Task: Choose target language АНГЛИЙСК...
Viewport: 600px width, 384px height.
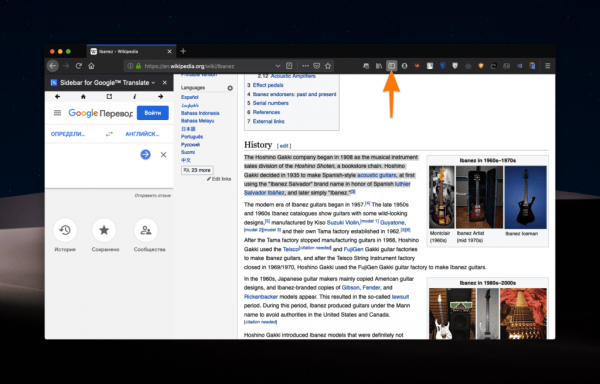Action: tap(142, 134)
